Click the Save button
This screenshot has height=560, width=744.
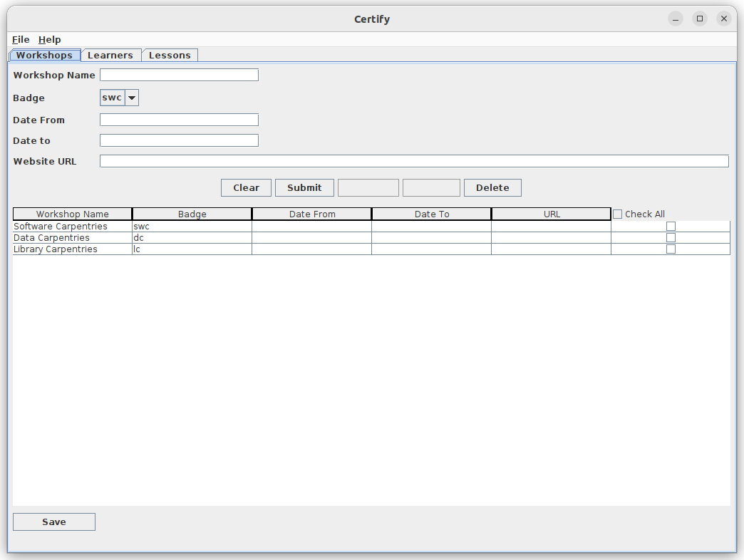[54, 522]
